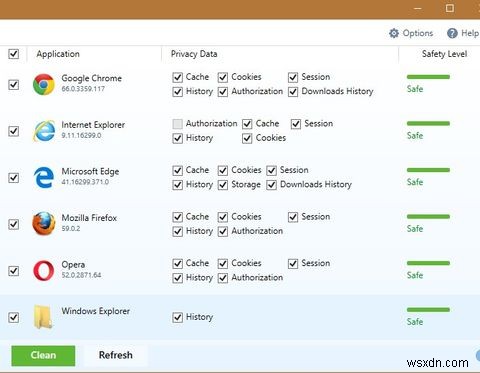Click the Microsoft Edge browser icon

click(x=44, y=177)
